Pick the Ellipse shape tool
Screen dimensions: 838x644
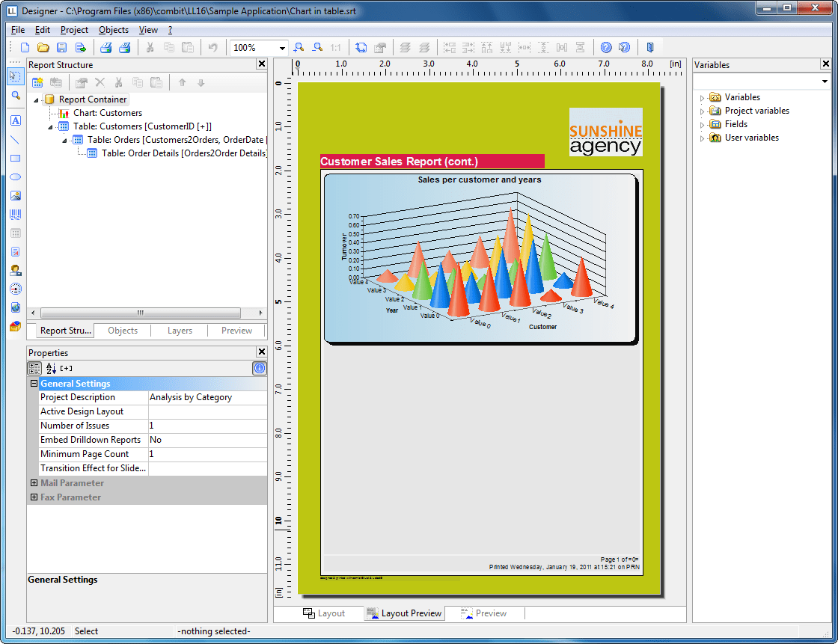(15, 177)
